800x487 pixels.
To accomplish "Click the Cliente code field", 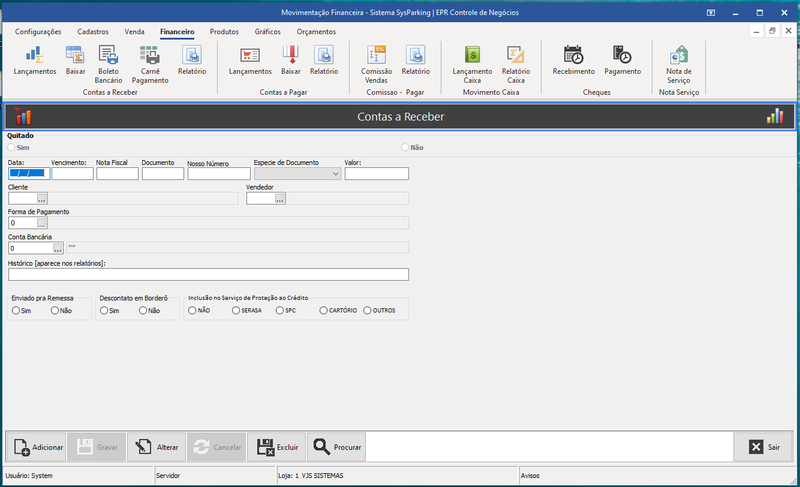I will click(x=23, y=198).
